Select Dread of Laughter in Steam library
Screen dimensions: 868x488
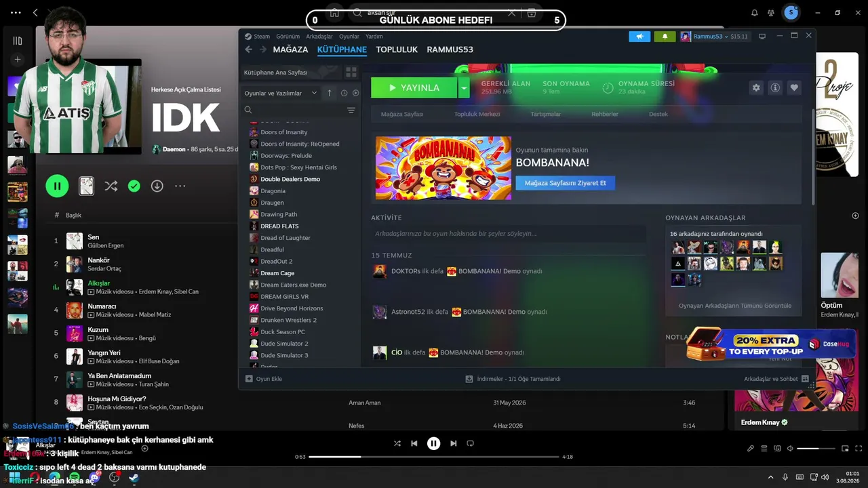[x=285, y=238]
